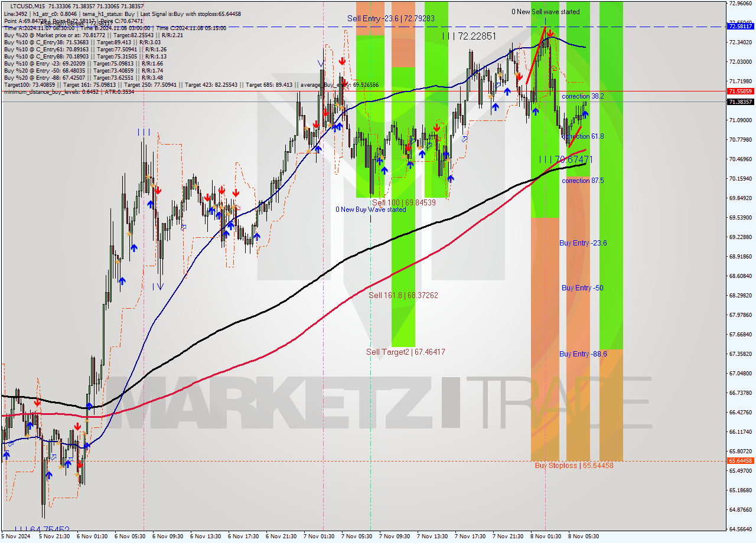756x543 pixels.
Task: Click the 66.73780 price axis value
Action: point(741,393)
